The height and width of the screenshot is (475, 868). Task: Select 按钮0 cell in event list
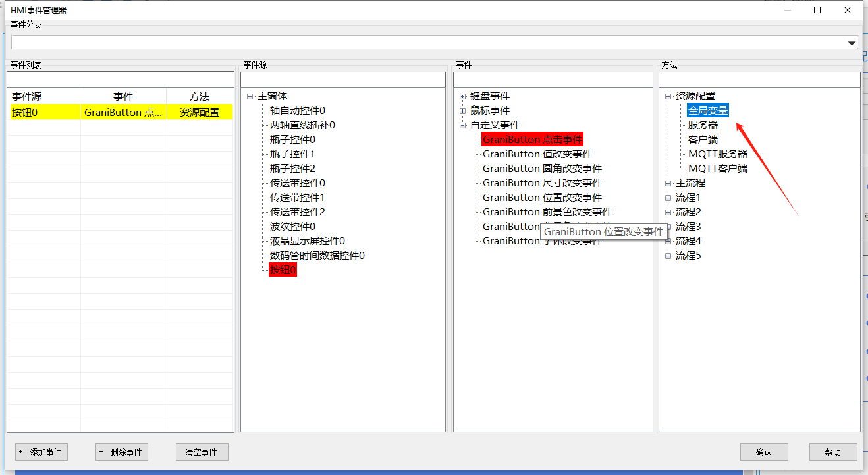click(x=44, y=113)
